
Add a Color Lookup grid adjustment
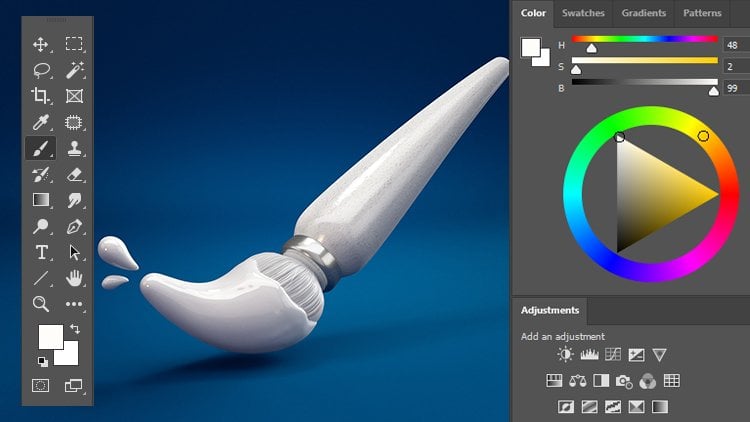tap(672, 381)
